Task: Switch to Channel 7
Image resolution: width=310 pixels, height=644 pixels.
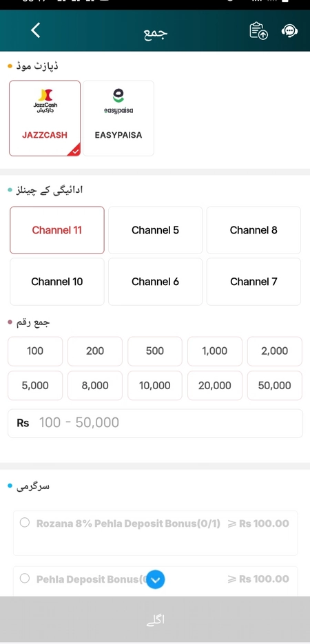Action: tap(254, 282)
